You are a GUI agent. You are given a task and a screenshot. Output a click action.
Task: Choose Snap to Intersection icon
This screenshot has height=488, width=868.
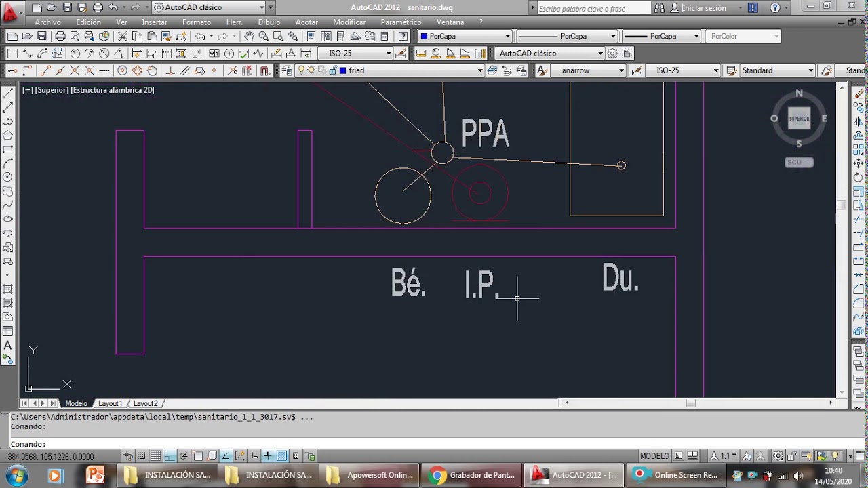pyautogui.click(x=75, y=70)
